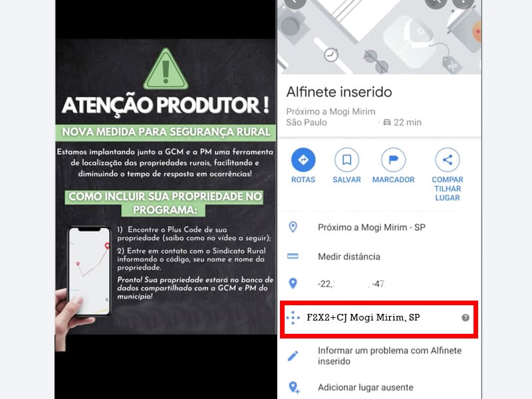
Task: Open Informar um problema com Alfinete inserido
Action: click(x=390, y=356)
